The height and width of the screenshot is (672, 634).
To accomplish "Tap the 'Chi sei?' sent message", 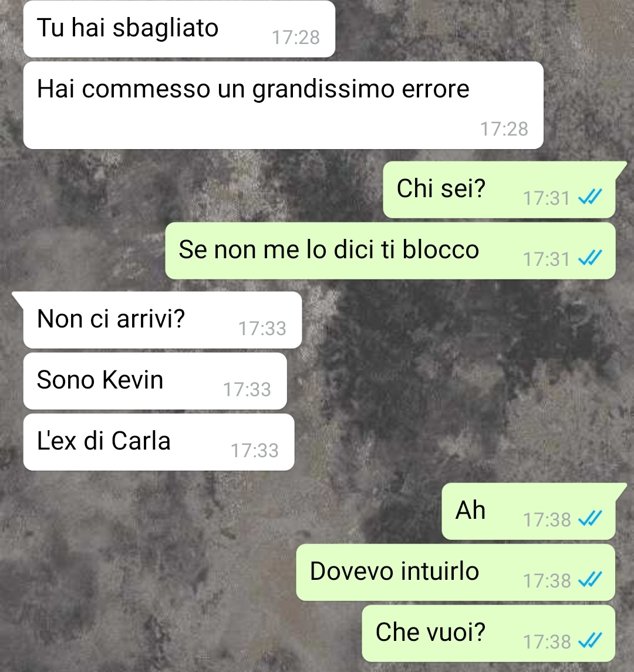I will [500, 190].
